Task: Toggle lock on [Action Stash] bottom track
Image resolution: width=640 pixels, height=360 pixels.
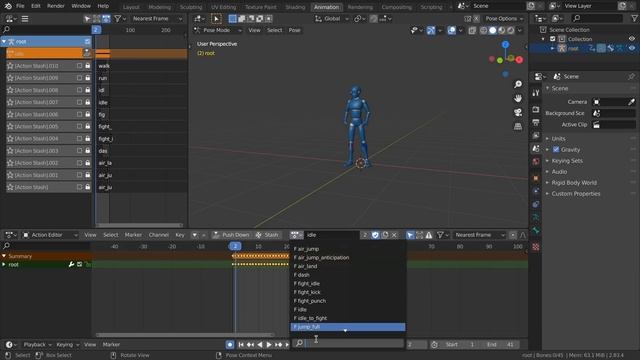Action: (87, 187)
